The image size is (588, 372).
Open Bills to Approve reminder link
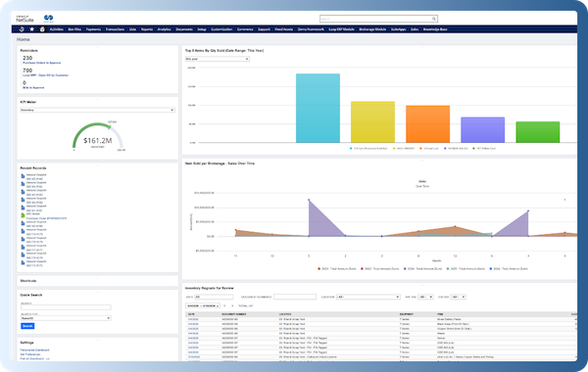[33, 88]
